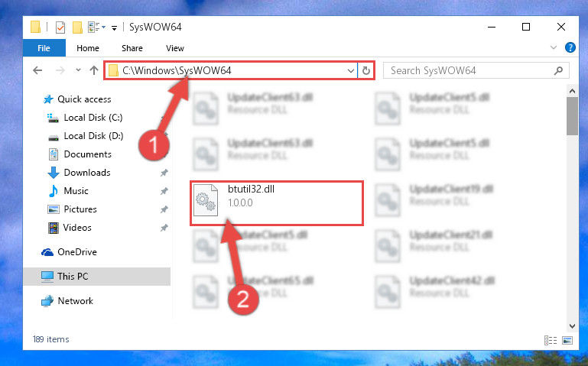Click the New folder icon in title bar
588x366 pixels.
point(77,28)
